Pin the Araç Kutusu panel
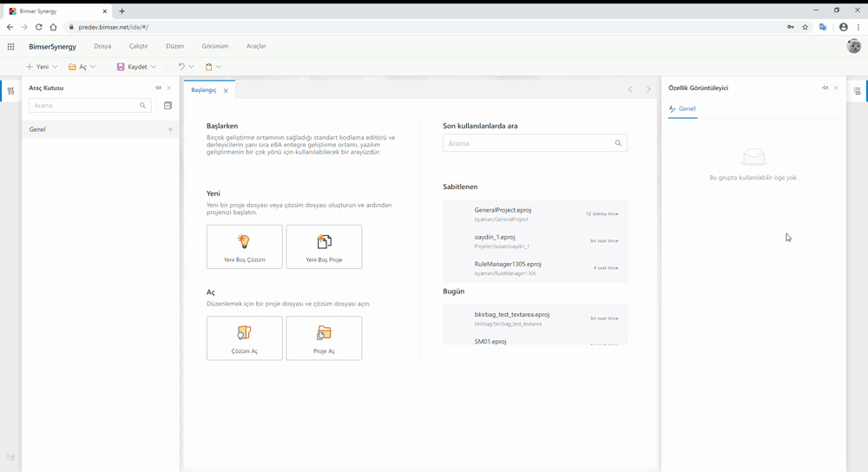 tap(158, 88)
